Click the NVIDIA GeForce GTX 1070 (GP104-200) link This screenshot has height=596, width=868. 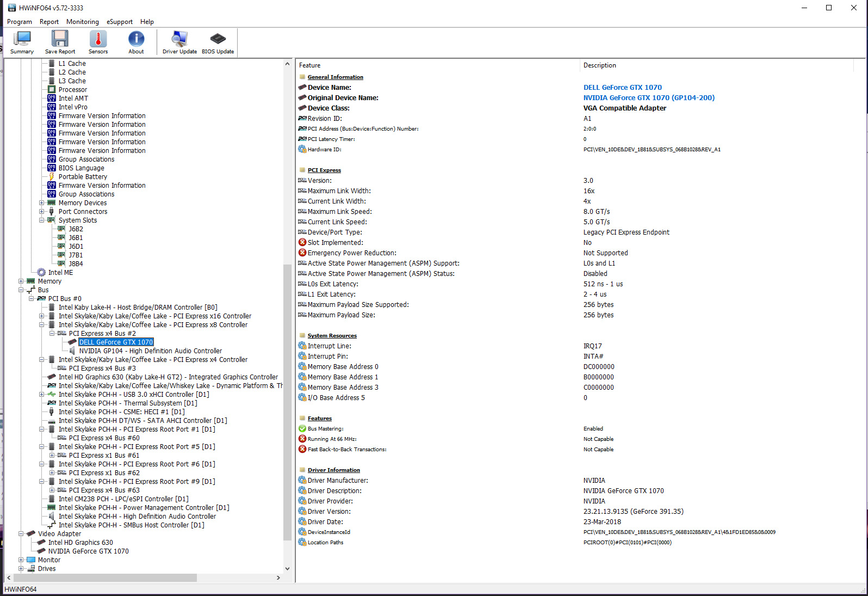coord(649,98)
